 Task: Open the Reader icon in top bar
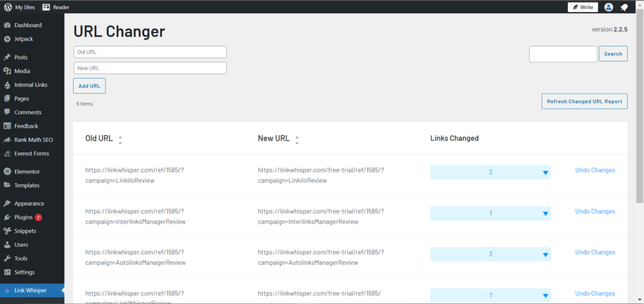[x=46, y=7]
